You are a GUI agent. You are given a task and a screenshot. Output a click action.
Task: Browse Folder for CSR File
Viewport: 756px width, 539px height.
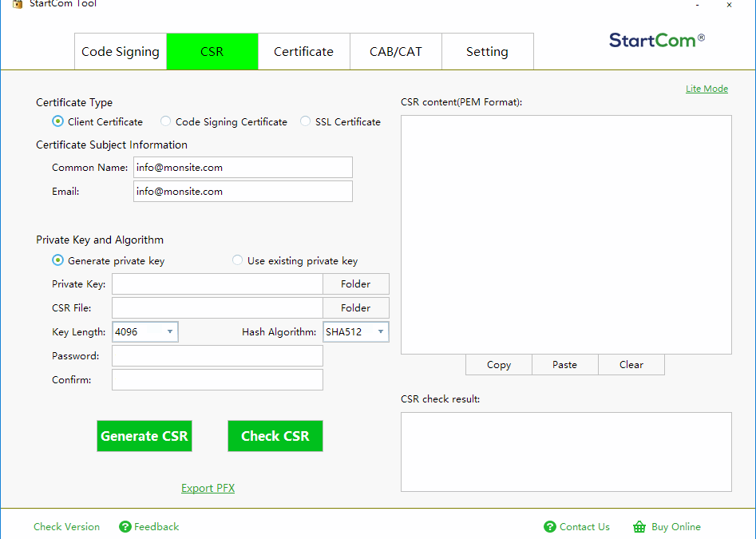[356, 308]
